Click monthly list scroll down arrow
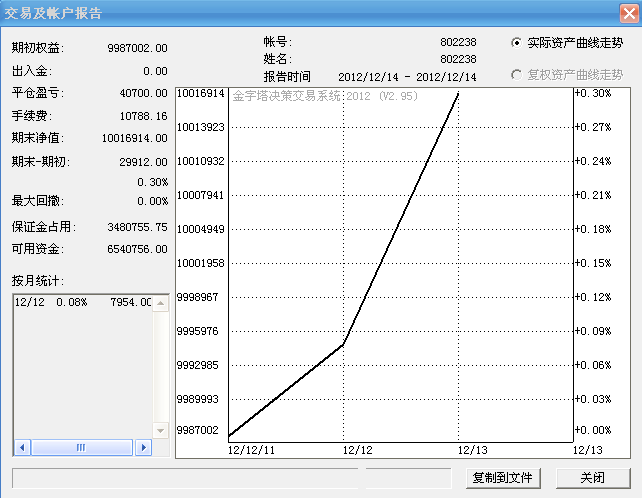The width and height of the screenshot is (642, 498). tap(160, 430)
